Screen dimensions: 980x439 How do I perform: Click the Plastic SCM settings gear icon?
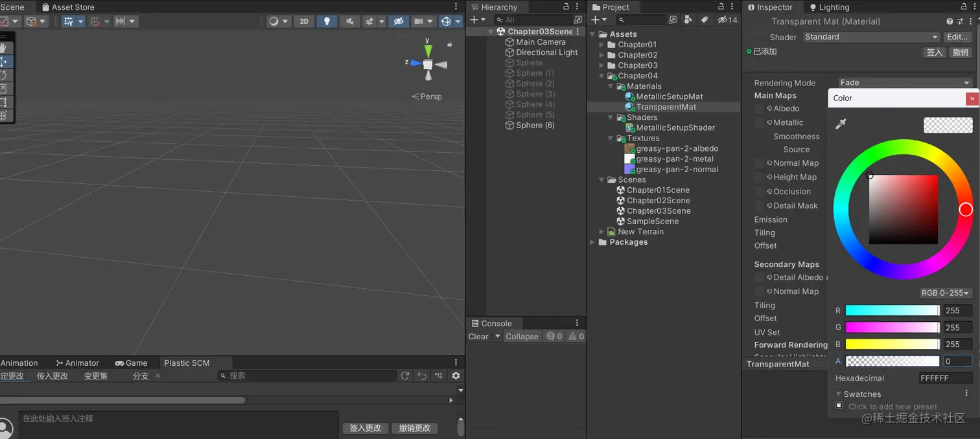tap(456, 376)
